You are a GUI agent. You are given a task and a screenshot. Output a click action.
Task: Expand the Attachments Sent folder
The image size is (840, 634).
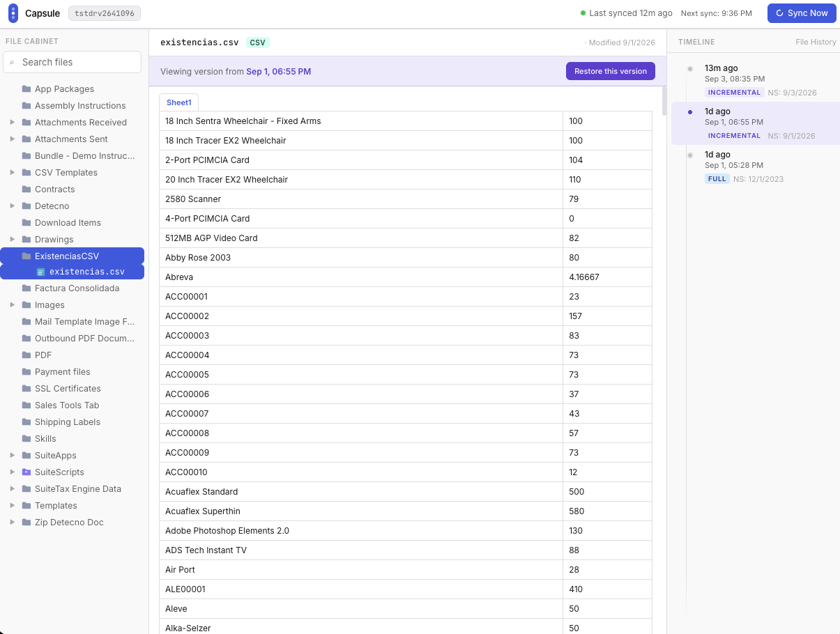click(x=13, y=139)
